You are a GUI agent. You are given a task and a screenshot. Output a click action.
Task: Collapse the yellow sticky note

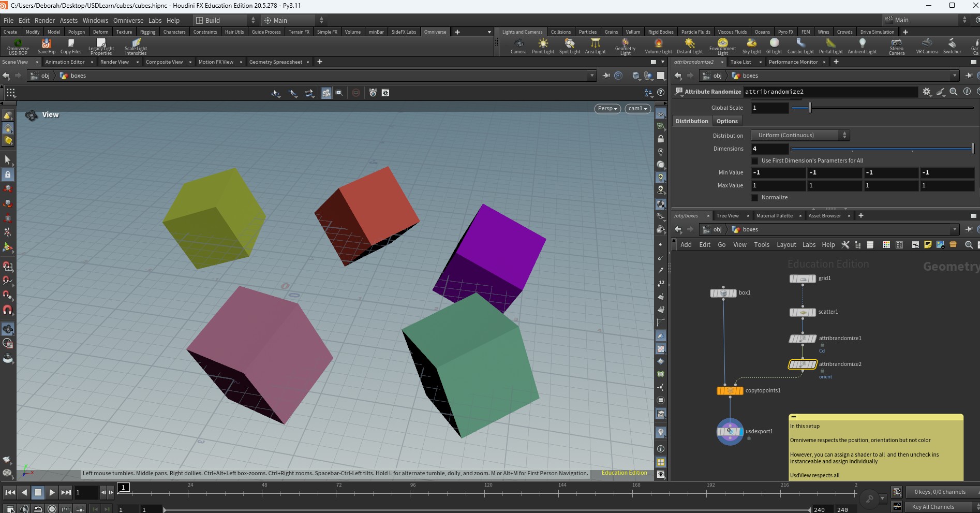click(x=794, y=417)
